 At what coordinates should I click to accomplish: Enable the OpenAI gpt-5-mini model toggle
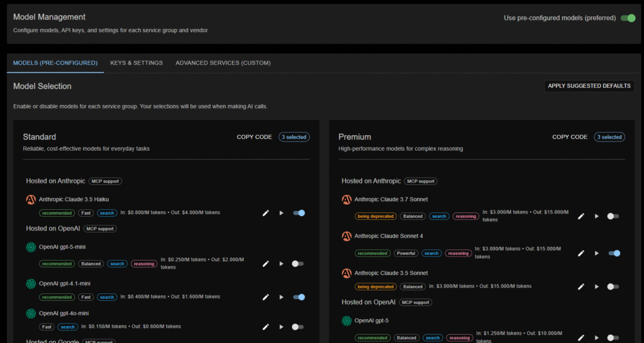(x=298, y=264)
